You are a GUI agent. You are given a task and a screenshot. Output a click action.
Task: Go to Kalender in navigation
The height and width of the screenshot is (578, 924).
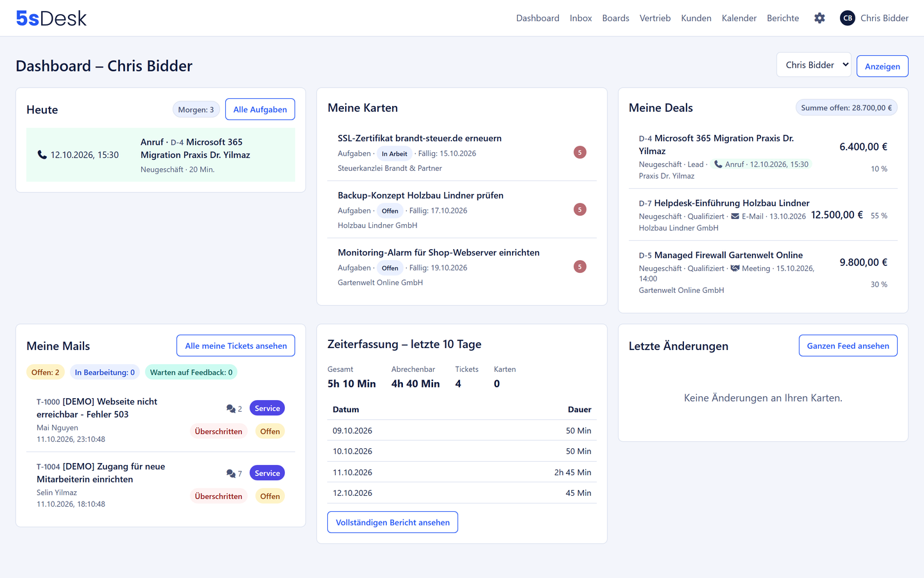(x=739, y=18)
